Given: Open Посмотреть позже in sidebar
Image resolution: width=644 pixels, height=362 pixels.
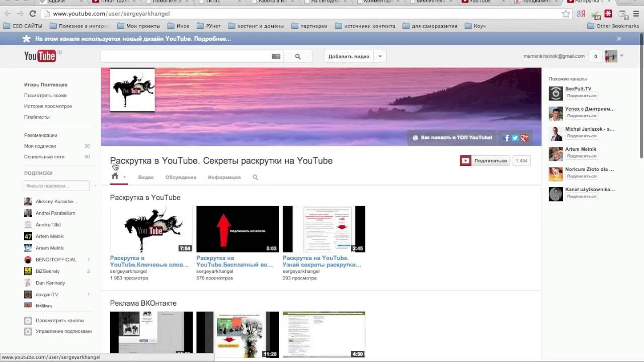Looking at the screenshot, I should coord(45,96).
